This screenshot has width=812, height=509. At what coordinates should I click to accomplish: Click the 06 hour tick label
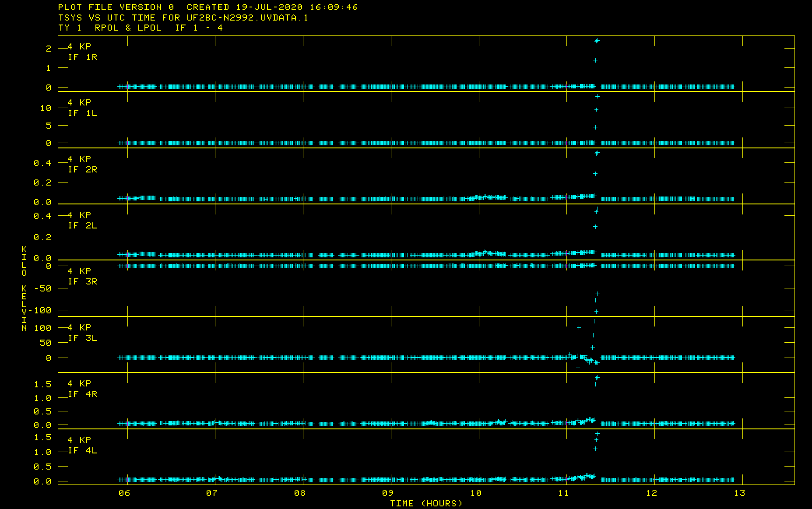pos(124,493)
